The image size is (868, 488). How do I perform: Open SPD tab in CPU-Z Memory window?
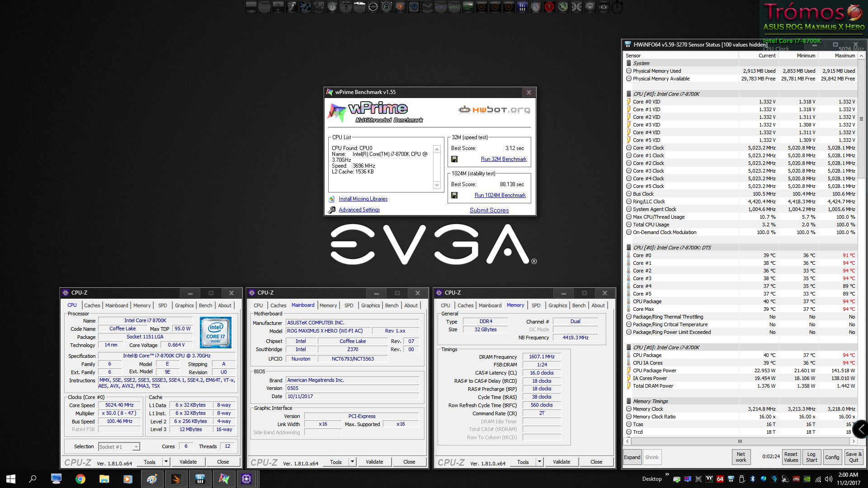click(536, 305)
